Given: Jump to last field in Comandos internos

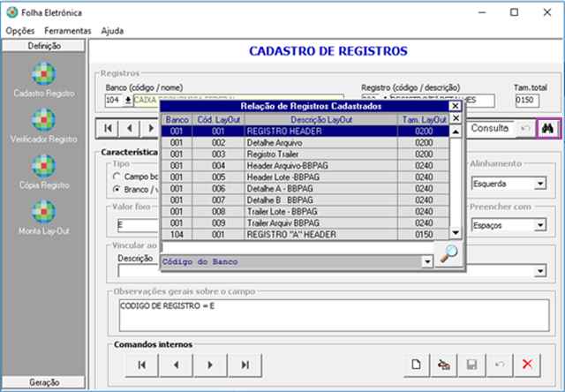Looking at the screenshot, I should [x=245, y=365].
